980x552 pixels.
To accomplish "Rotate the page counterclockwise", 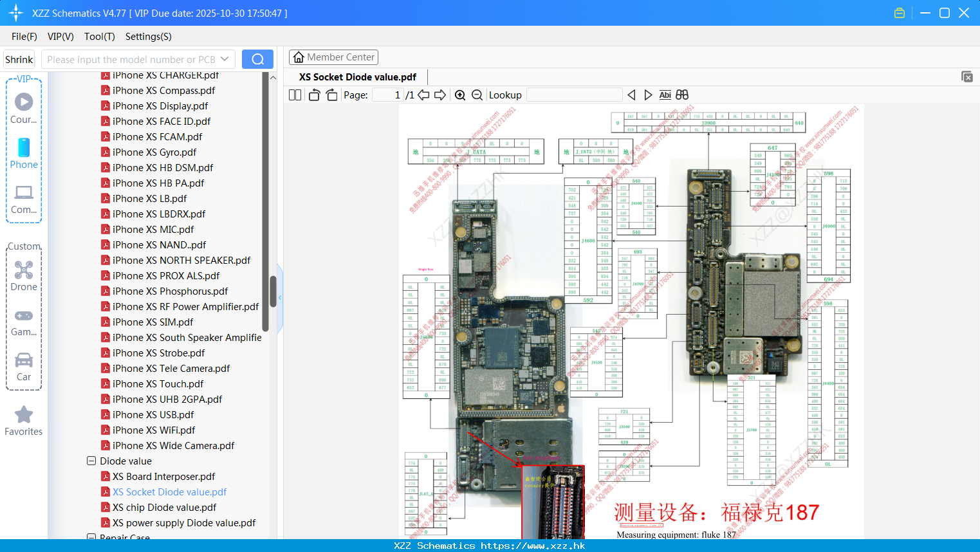I will point(314,95).
